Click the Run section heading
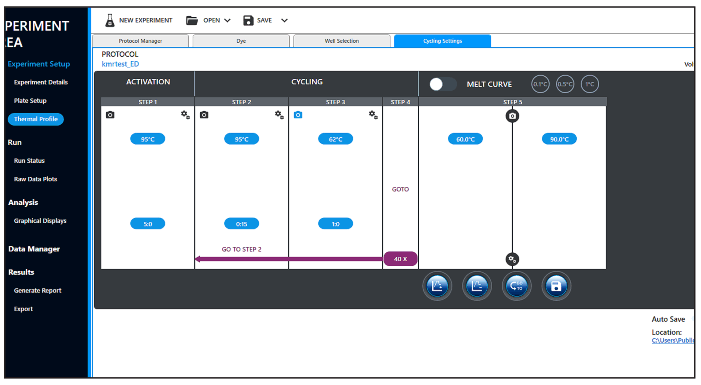701x385 pixels. tap(14, 142)
